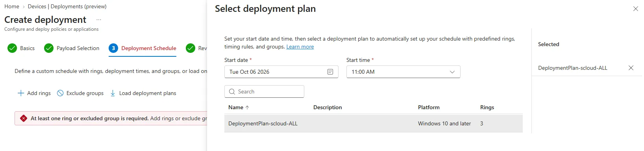This screenshot has width=644, height=151.
Task: Click the green check icon for Payload Selection
Action: tap(49, 48)
